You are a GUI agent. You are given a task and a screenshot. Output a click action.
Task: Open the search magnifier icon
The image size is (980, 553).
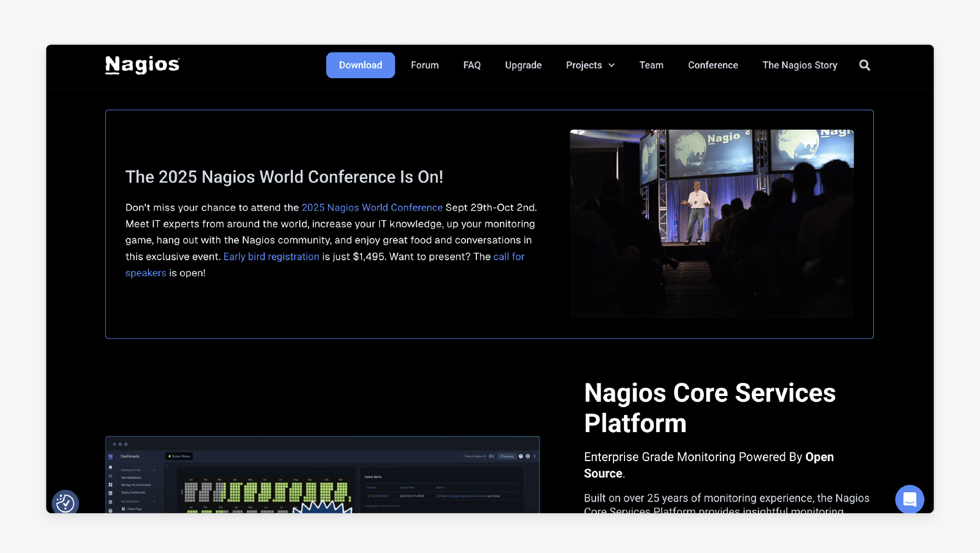[865, 65]
